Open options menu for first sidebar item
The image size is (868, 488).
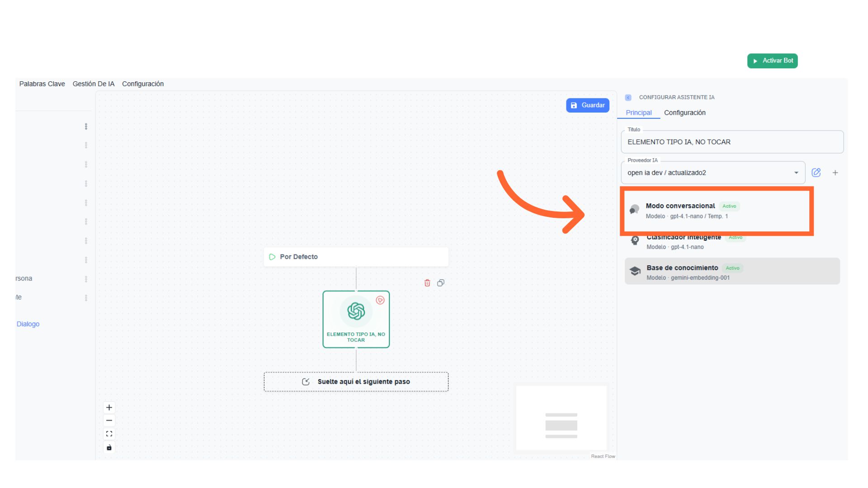pyautogui.click(x=86, y=127)
